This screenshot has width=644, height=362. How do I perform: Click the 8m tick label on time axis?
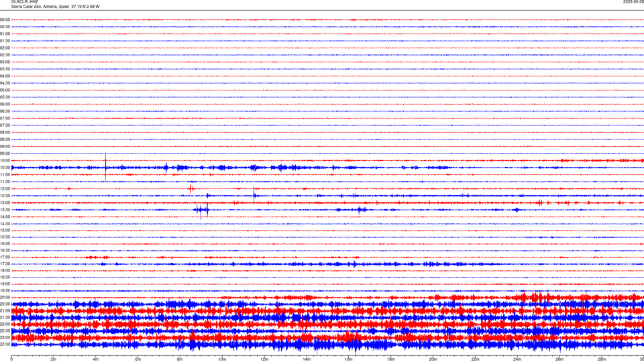pos(180,359)
